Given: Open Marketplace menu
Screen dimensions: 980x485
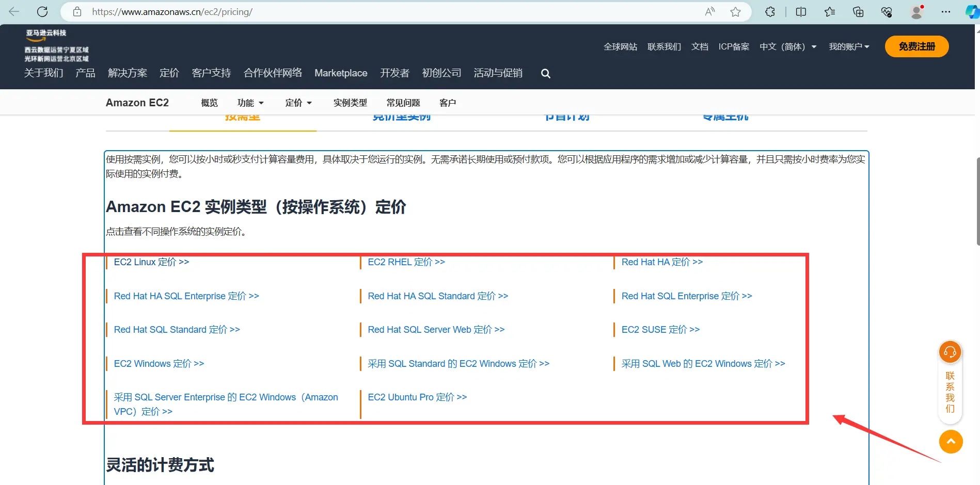Looking at the screenshot, I should [341, 73].
